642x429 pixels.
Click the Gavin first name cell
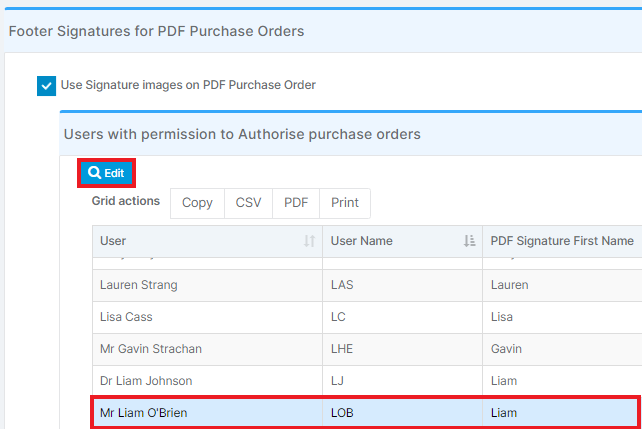pos(562,349)
